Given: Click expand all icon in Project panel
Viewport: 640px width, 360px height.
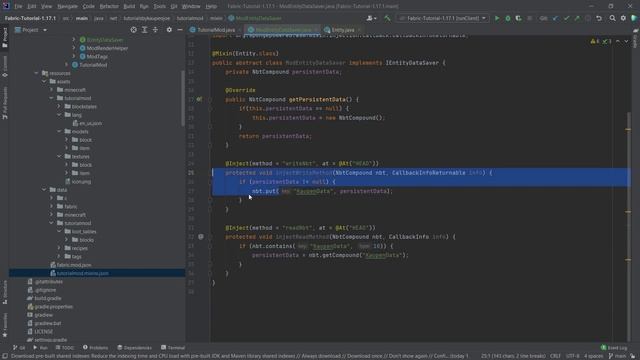Looking at the screenshot, I should (144, 30).
